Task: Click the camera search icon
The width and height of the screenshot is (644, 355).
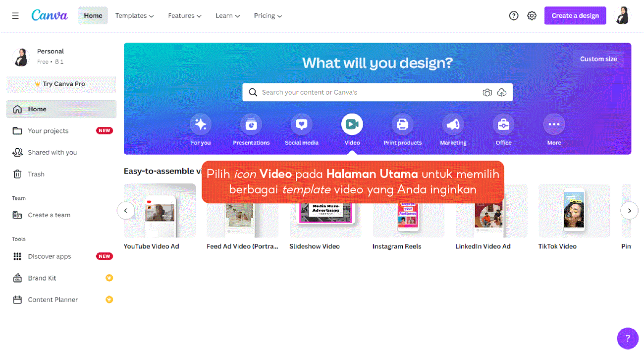Action: pos(487,93)
